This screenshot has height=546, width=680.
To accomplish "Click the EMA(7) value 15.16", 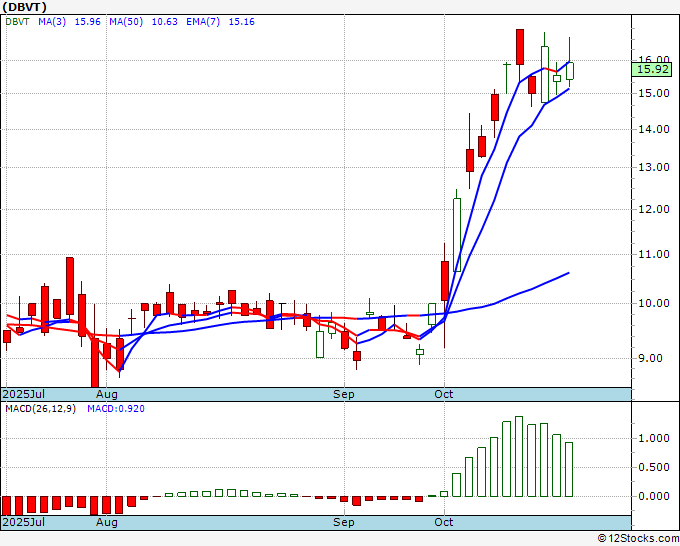I will [242, 22].
